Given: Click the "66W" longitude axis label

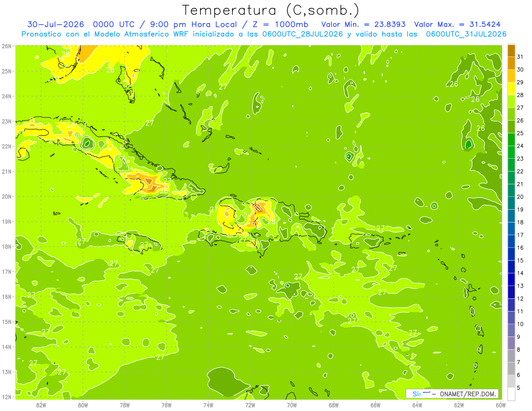Looking at the screenshot, I should 376,405.
